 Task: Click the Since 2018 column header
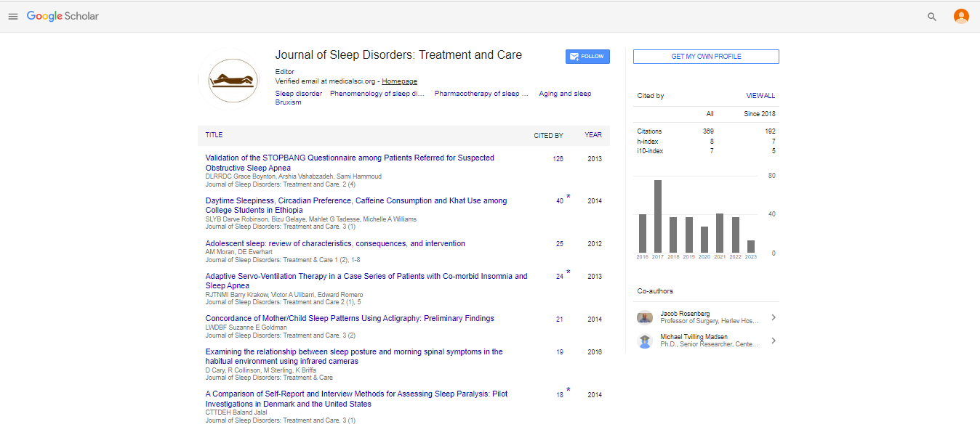click(x=760, y=114)
